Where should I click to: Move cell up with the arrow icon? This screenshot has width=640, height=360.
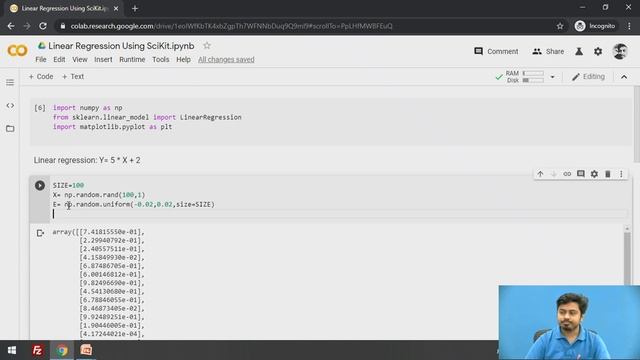pyautogui.click(x=540, y=174)
